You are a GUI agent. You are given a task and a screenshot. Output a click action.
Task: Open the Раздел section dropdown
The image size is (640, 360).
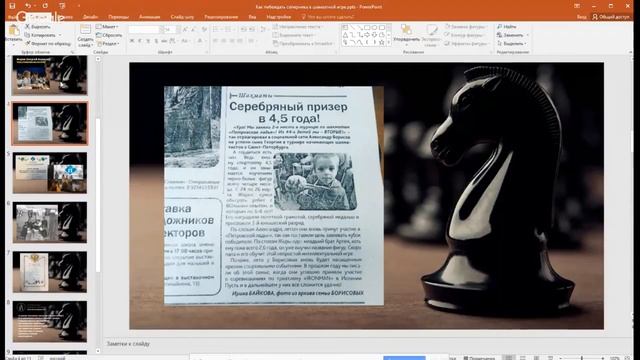(x=108, y=43)
